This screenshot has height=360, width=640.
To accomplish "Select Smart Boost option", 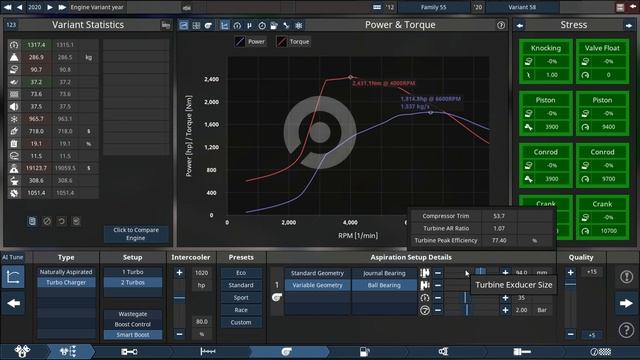I will [133, 335].
